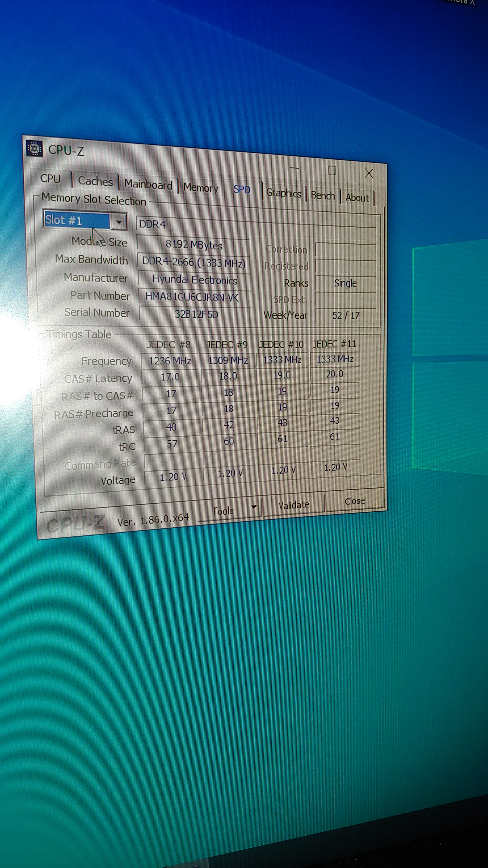Switch to the Memory tab
488x868 pixels.
click(x=201, y=188)
